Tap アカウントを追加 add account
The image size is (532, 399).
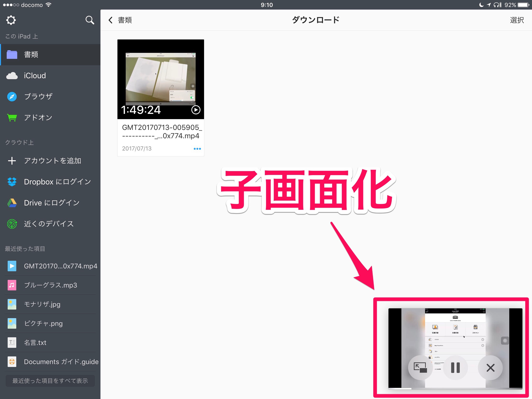52,161
